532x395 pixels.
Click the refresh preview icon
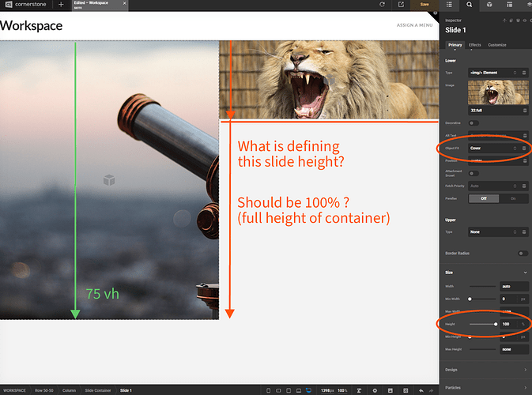382,5
